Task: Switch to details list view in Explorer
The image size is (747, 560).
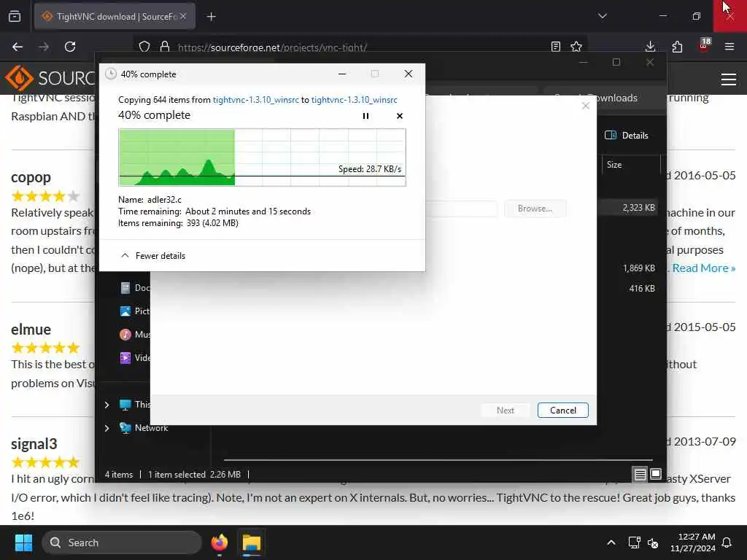Action: click(x=640, y=474)
